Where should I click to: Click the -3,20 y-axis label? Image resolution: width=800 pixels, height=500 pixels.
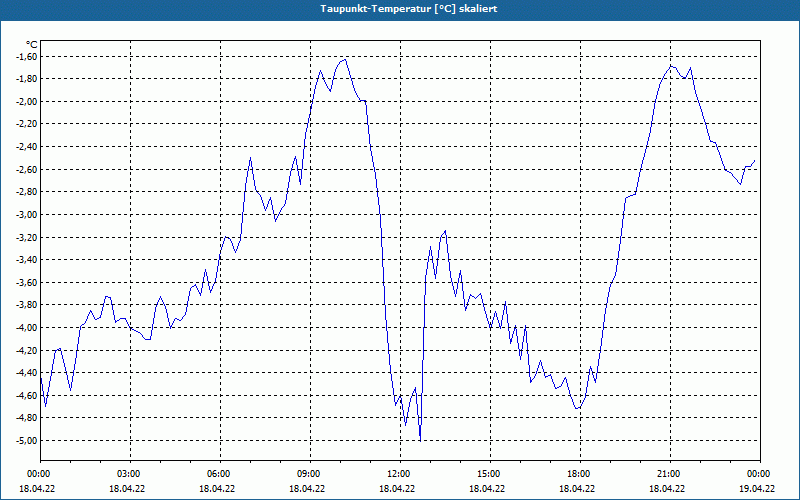(x=26, y=237)
